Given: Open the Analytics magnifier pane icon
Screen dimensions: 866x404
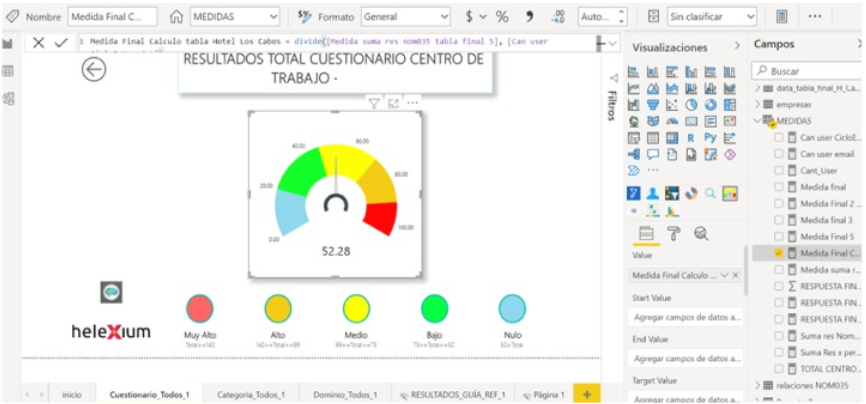Looking at the screenshot, I should [x=701, y=233].
